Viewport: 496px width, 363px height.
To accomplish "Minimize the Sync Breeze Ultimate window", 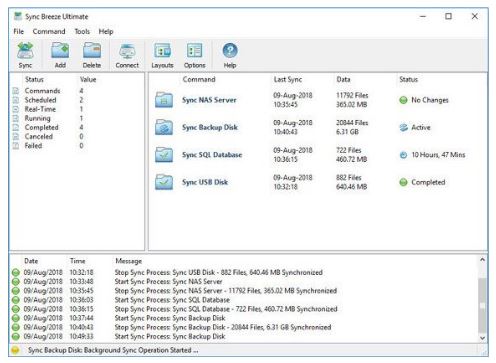I will click(x=423, y=16).
